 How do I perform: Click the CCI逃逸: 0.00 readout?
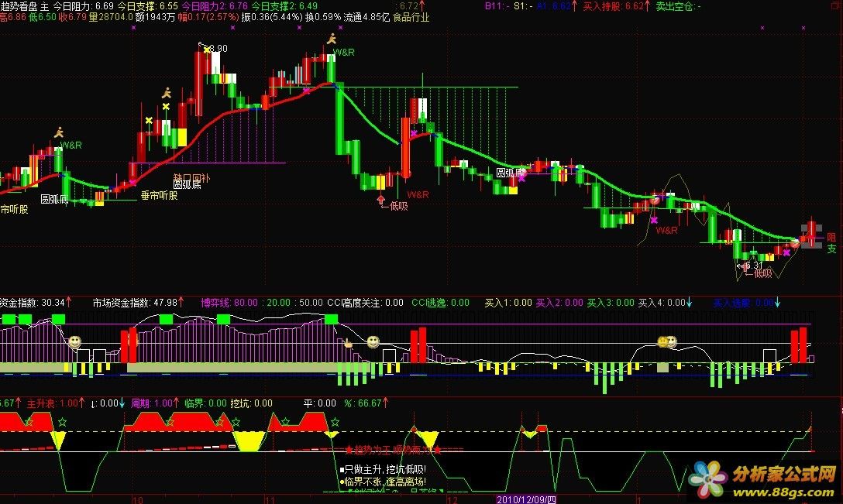coord(440,303)
